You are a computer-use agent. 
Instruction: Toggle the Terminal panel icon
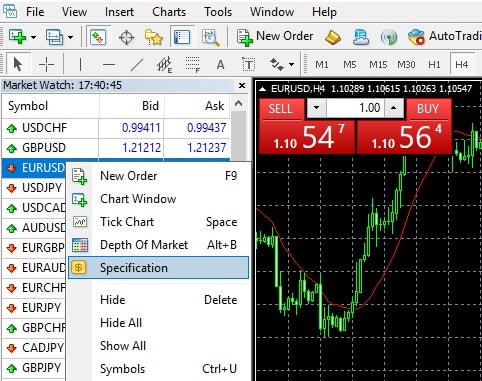182,37
